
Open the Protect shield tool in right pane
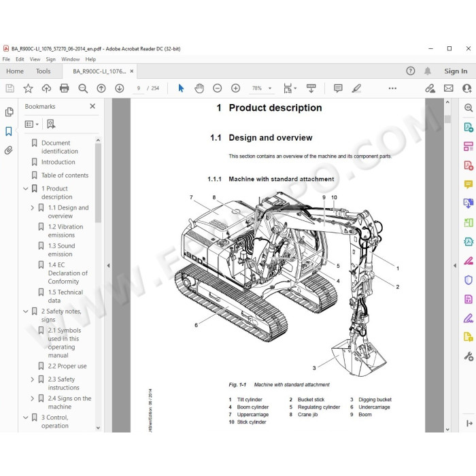tap(469, 279)
